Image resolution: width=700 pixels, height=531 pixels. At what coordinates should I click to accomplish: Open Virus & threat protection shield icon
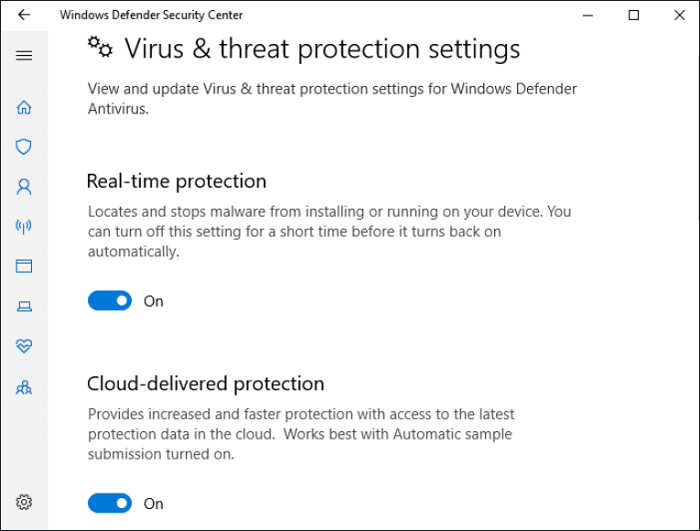24,146
